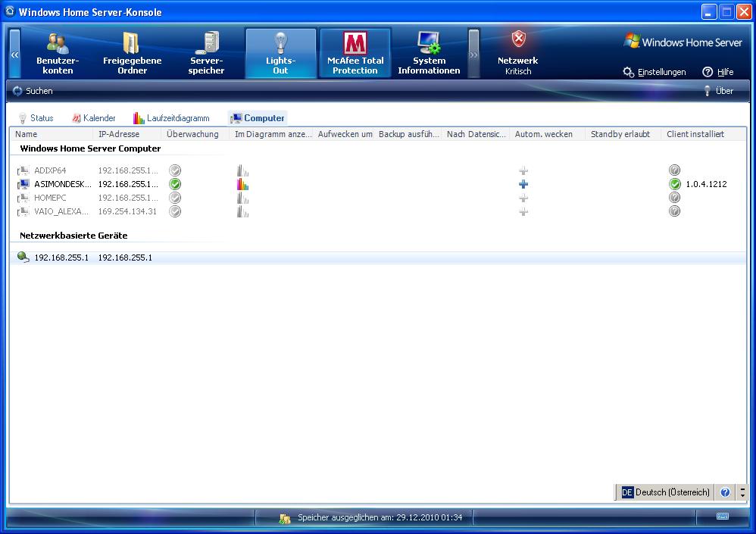Click the title bar house icon

pyautogui.click(x=10, y=11)
